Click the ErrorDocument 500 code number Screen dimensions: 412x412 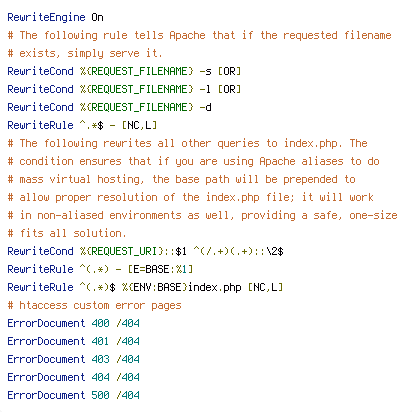100,395
